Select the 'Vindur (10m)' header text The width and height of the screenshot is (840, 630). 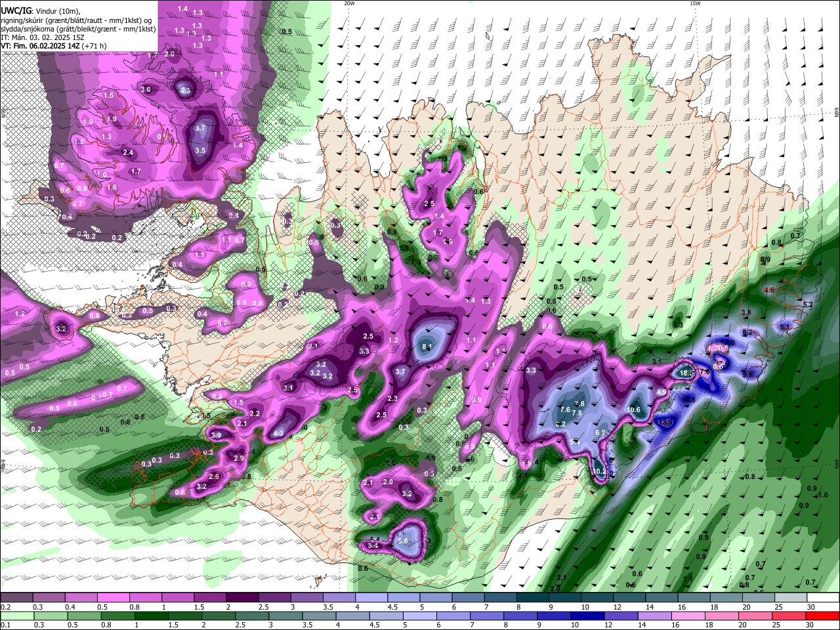click(57, 11)
